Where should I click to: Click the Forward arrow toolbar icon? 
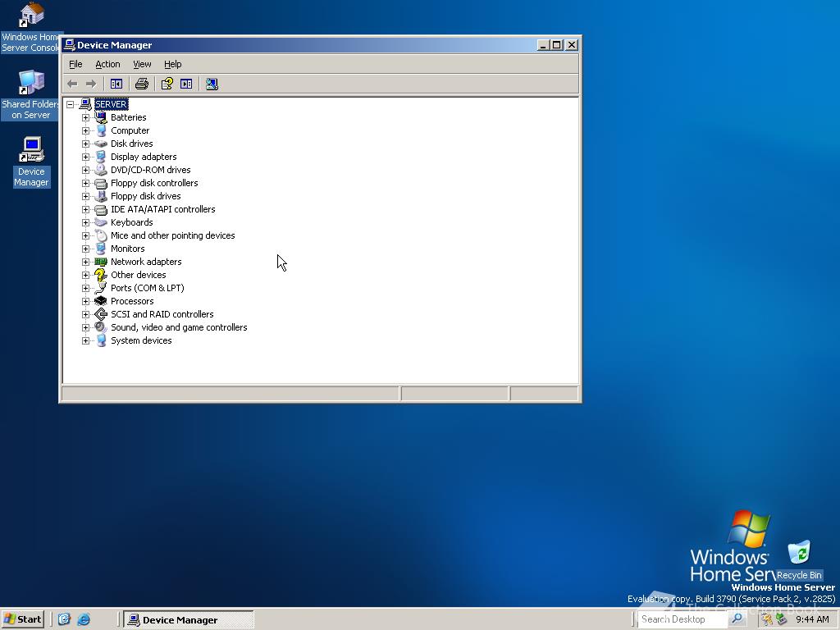tap(91, 84)
